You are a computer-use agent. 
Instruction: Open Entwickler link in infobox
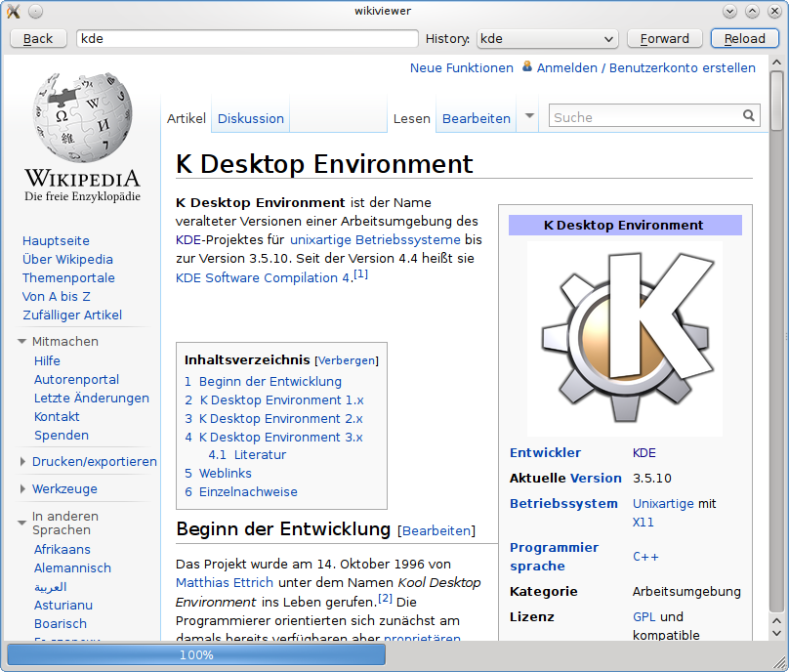546,453
